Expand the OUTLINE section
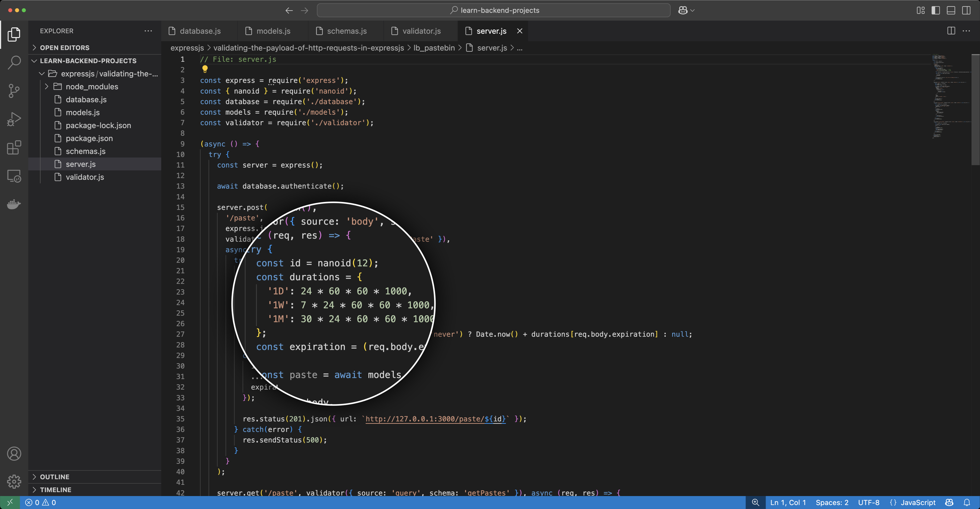This screenshot has height=509, width=980. point(55,477)
